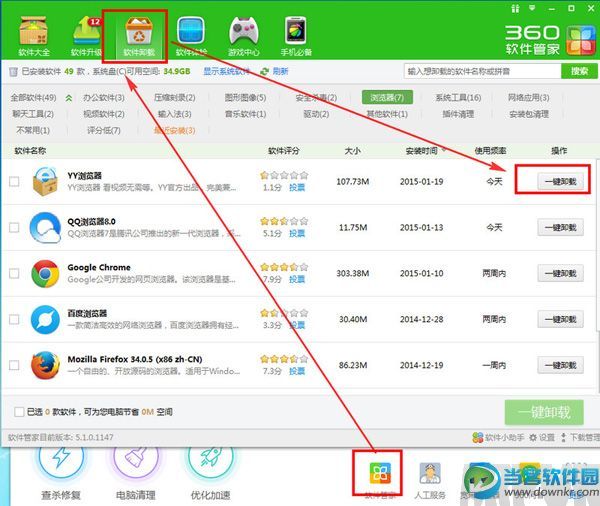600x506 pixels.
Task: Click the YY浏览器 app icon
Action: [x=45, y=181]
